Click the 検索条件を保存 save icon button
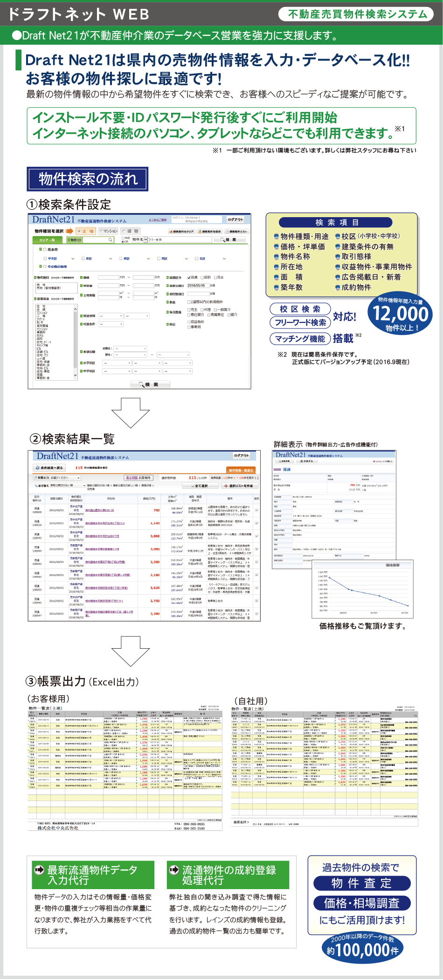Screen dimensions: 443x980 click(209, 231)
